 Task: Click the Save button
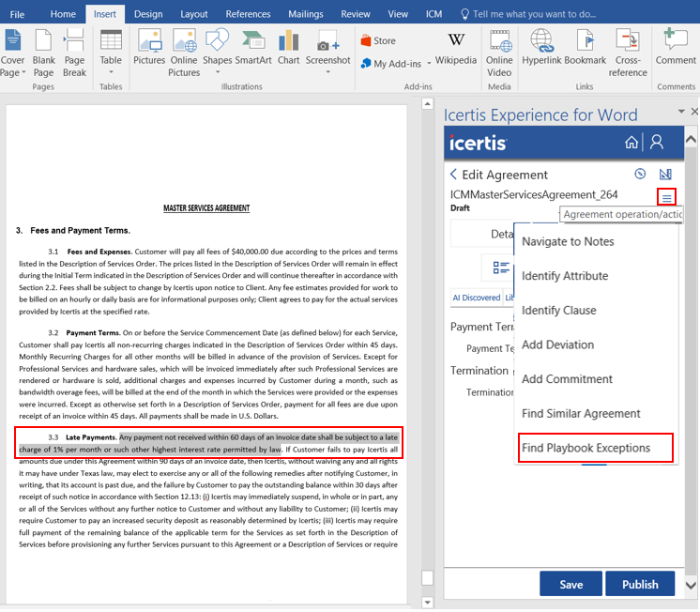(571, 584)
